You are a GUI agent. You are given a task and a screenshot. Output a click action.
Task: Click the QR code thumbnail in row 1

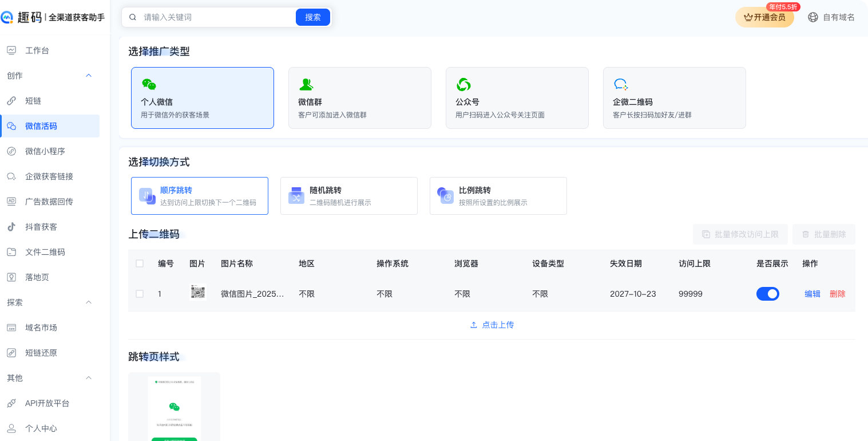coord(198,293)
